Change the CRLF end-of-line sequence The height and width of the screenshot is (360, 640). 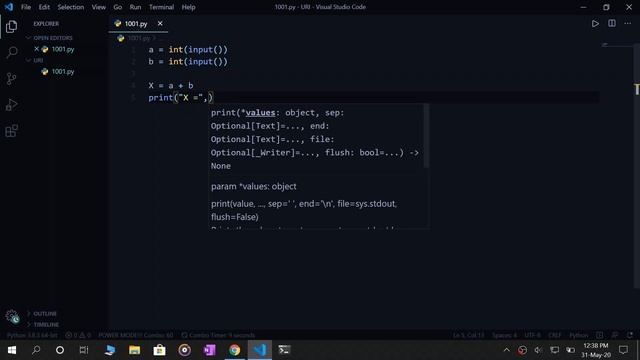[x=554, y=335]
